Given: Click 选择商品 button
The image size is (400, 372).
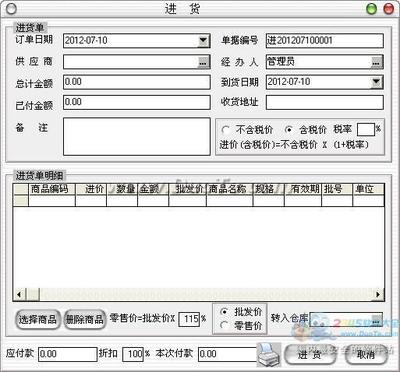Looking at the screenshot, I should [38, 319].
